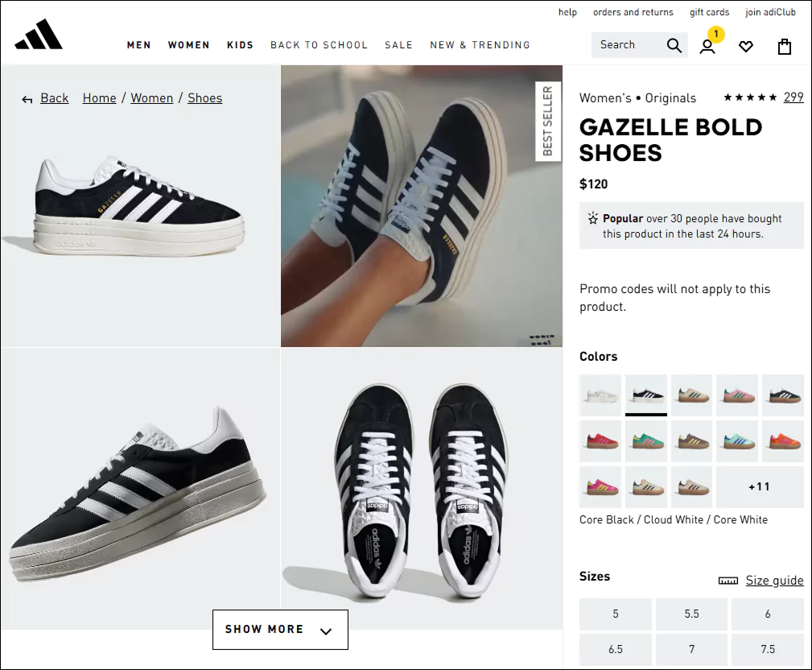Open orders and returns link
This screenshot has width=812, height=670.
[x=633, y=12]
